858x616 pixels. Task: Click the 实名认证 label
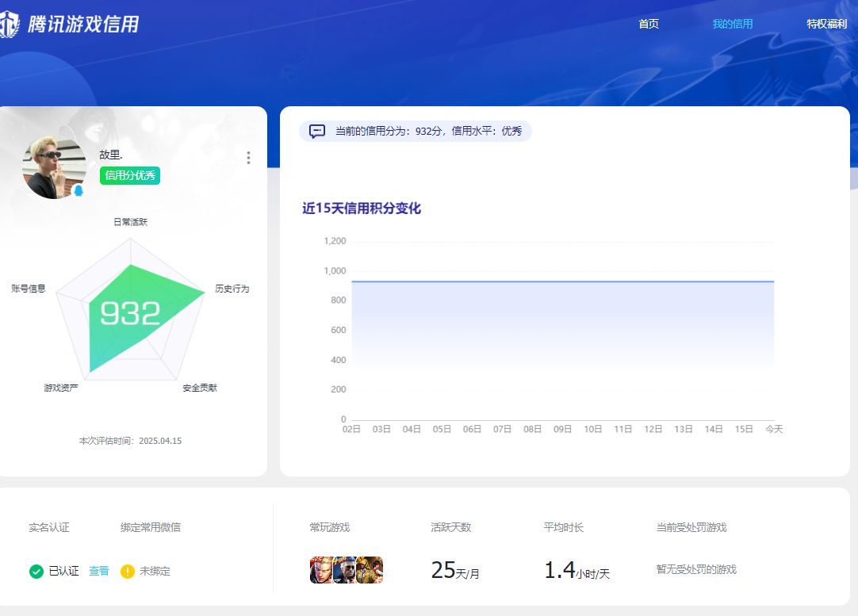(x=49, y=527)
